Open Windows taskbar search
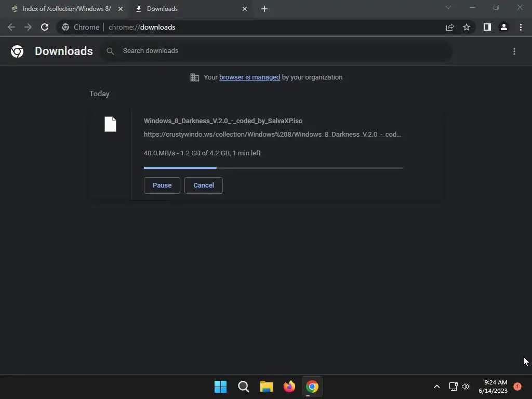Screen dimensions: 532x399 (x=244, y=387)
